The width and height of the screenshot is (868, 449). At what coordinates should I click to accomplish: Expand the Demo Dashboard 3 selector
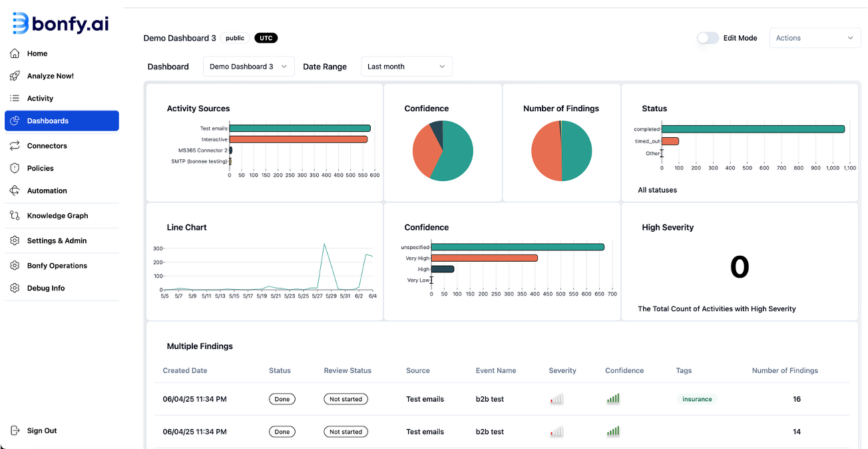pos(248,67)
